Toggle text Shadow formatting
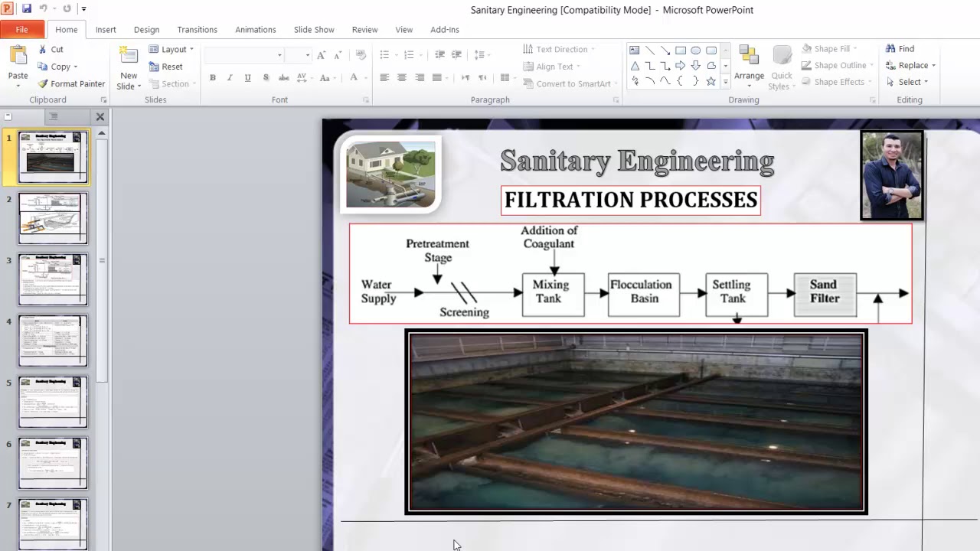The image size is (980, 551). click(266, 78)
